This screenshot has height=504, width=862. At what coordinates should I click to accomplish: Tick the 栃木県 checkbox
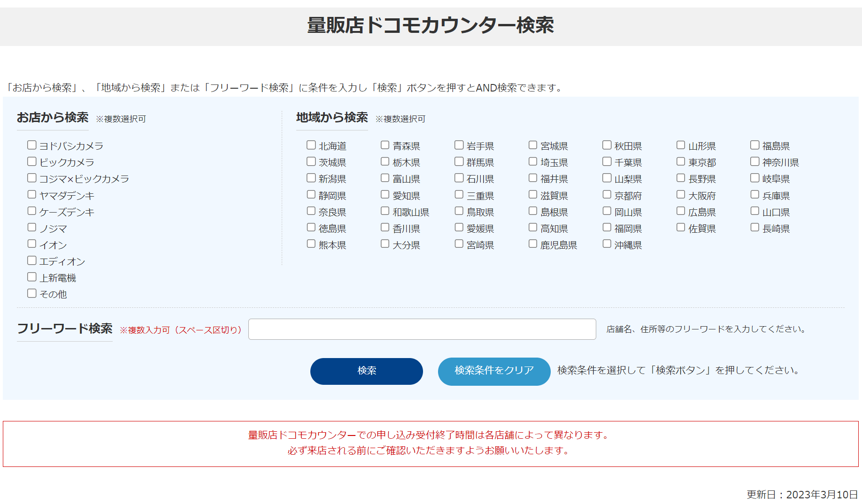(385, 161)
